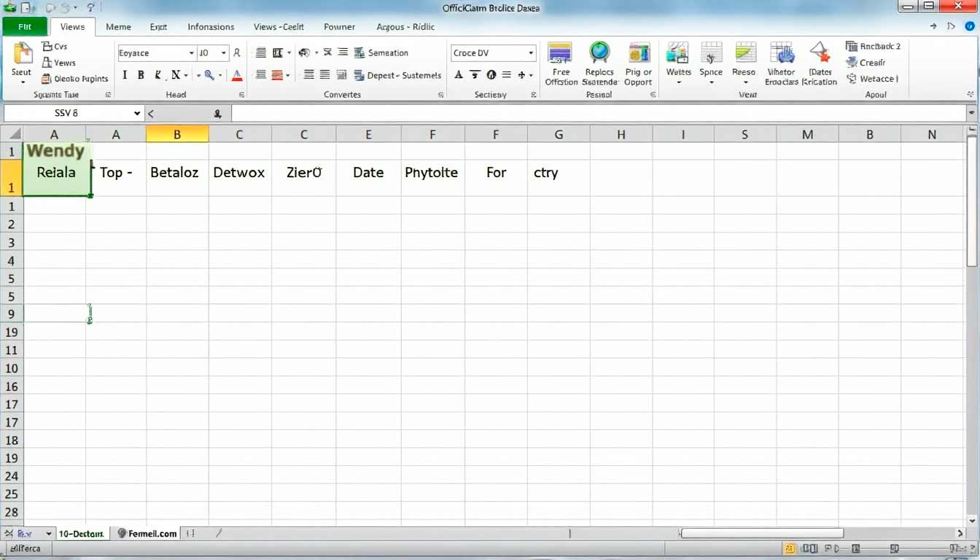Click the Rnctbadc 2 item
Screen dimensions: 980x560
point(874,46)
